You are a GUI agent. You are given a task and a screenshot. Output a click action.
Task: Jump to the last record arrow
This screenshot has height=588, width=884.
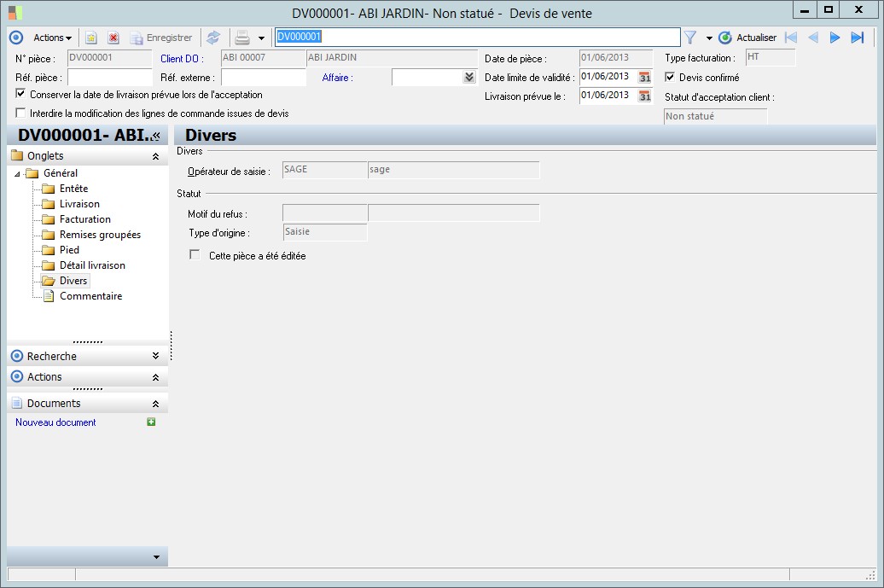(x=858, y=38)
